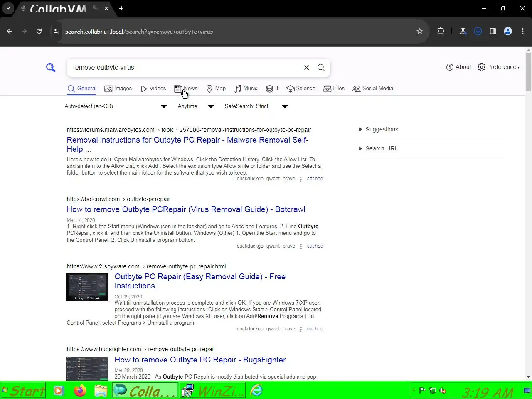Launch Firefox from the taskbar
The height and width of the screenshot is (399, 532).
(80, 391)
